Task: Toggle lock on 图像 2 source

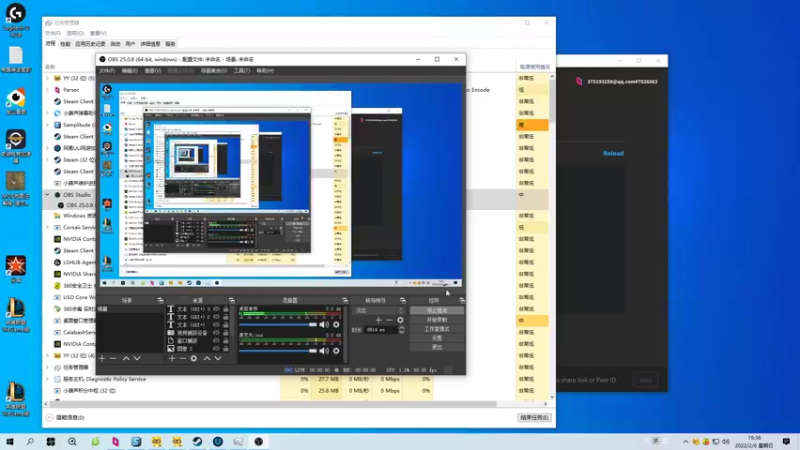Action: coord(226,348)
